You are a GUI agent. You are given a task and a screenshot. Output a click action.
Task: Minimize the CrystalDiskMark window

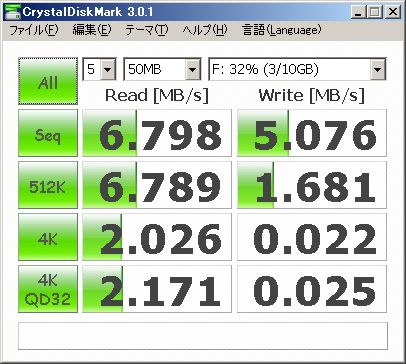[x=358, y=12]
